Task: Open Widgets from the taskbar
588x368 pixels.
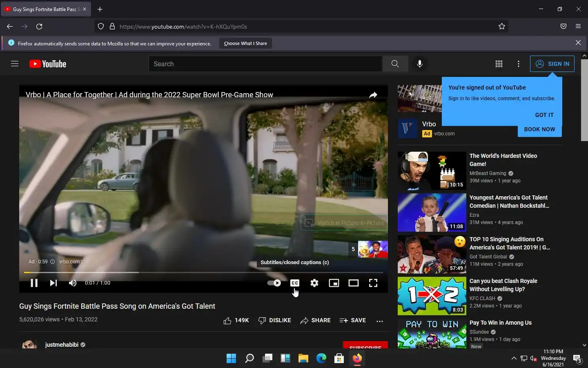Action: click(285, 358)
